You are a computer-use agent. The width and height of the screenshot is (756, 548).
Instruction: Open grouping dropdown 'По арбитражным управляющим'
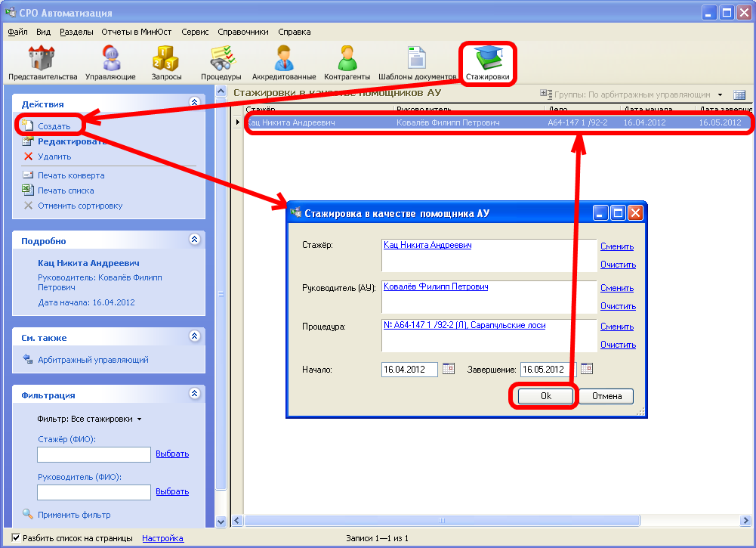point(720,95)
